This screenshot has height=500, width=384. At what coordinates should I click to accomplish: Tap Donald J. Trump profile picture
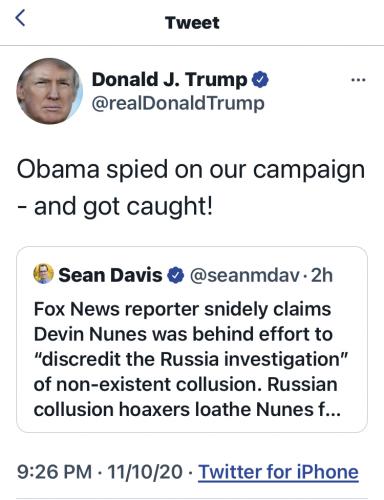pyautogui.click(x=49, y=91)
